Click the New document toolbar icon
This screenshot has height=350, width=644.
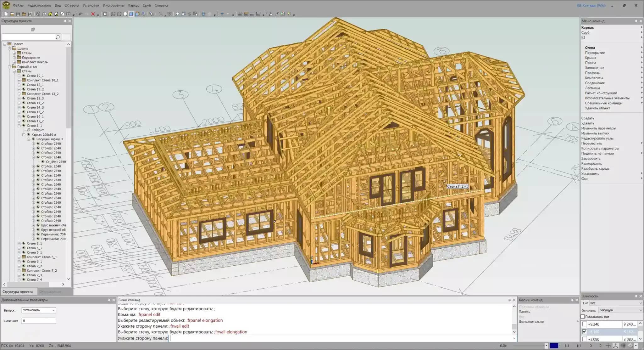[6, 14]
